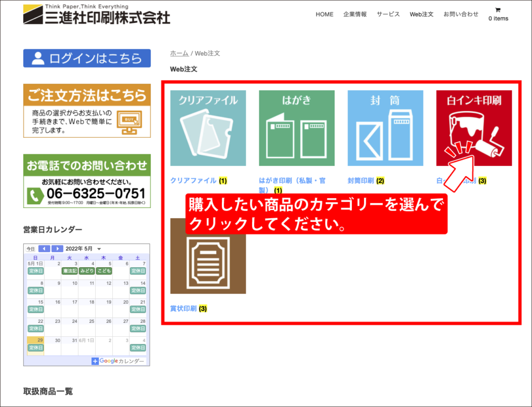
Task: Click the クリアファイル category image
Action: pyautogui.click(x=208, y=128)
